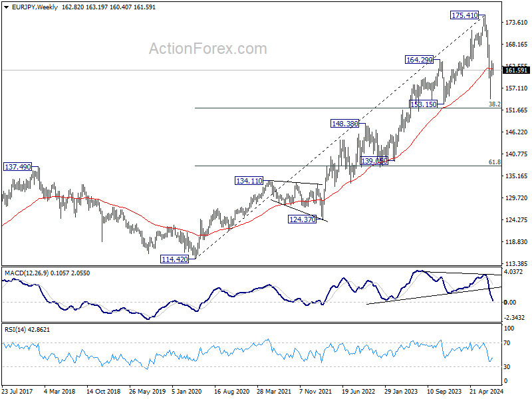The width and height of the screenshot is (532, 399).
Task: Click the RSI(14) 42.8621 indicator label
Action: point(27,330)
